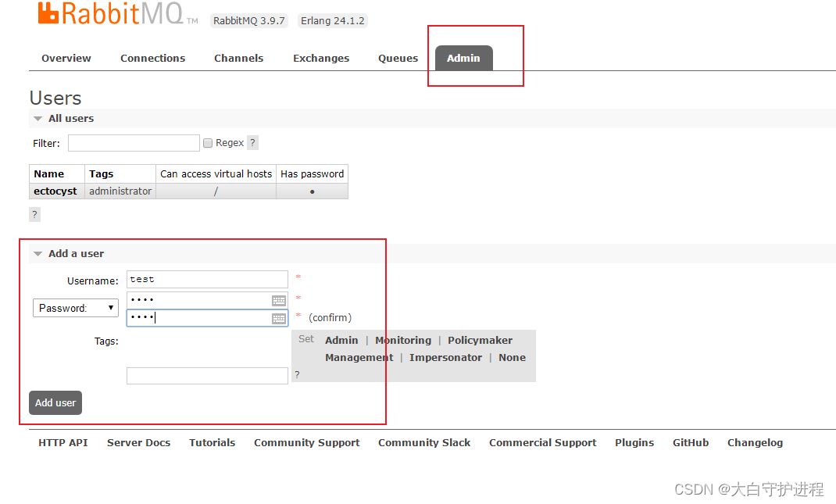Viewport: 836px width, 504px height.
Task: Open the Community Support link
Action: pyautogui.click(x=306, y=443)
